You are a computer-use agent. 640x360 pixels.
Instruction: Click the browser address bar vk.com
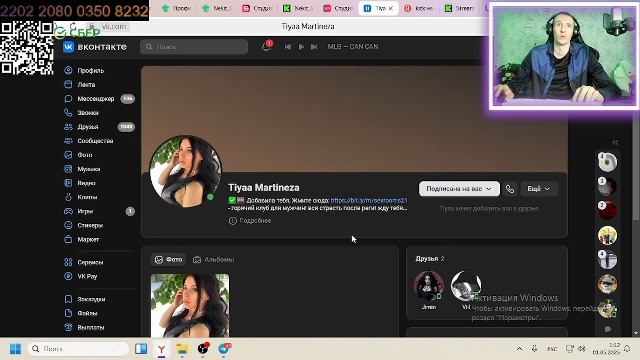coord(114,27)
